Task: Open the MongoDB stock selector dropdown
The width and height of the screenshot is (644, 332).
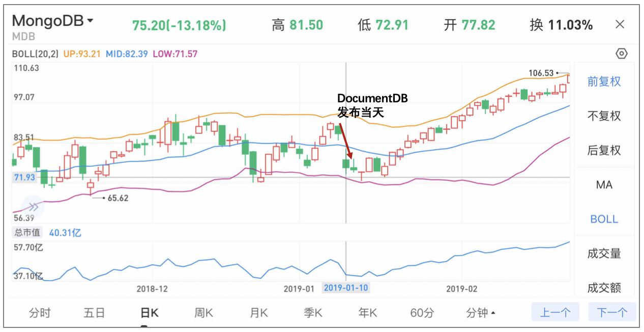Action: pos(53,21)
